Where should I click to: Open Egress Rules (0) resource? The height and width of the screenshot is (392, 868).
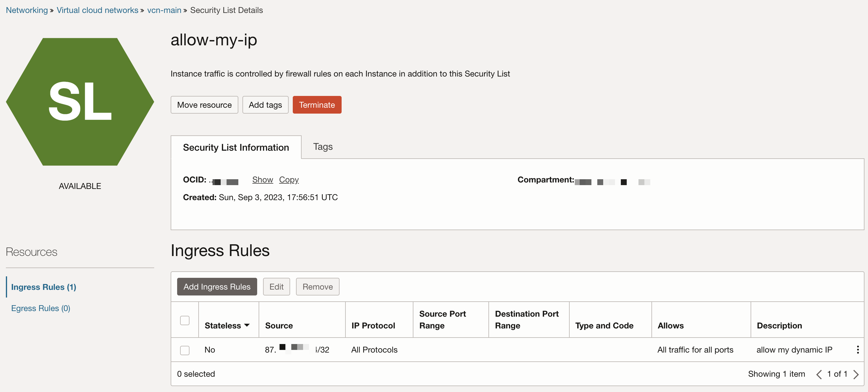[40, 308]
